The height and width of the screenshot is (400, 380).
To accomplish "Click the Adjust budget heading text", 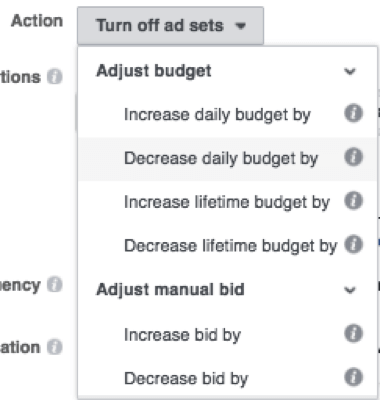I will pos(154,71).
